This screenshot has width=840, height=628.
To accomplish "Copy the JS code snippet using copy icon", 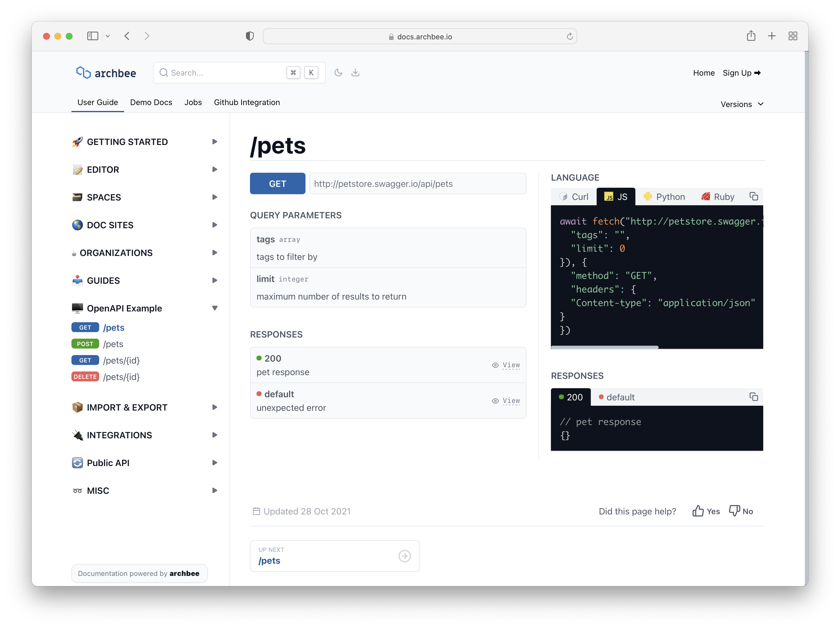I will click(754, 196).
